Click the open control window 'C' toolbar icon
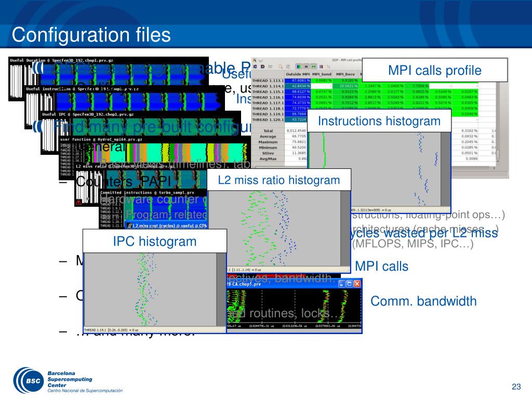Image resolution: width=532 pixels, height=399 pixels. coord(255,67)
